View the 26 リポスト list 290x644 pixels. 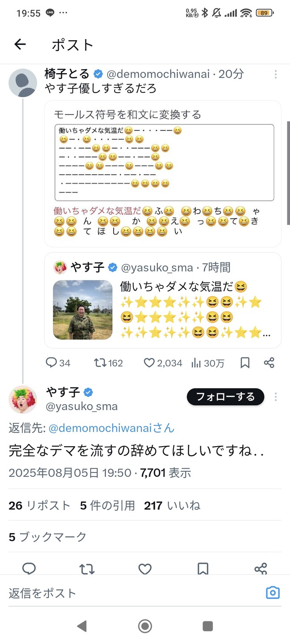click(x=40, y=505)
